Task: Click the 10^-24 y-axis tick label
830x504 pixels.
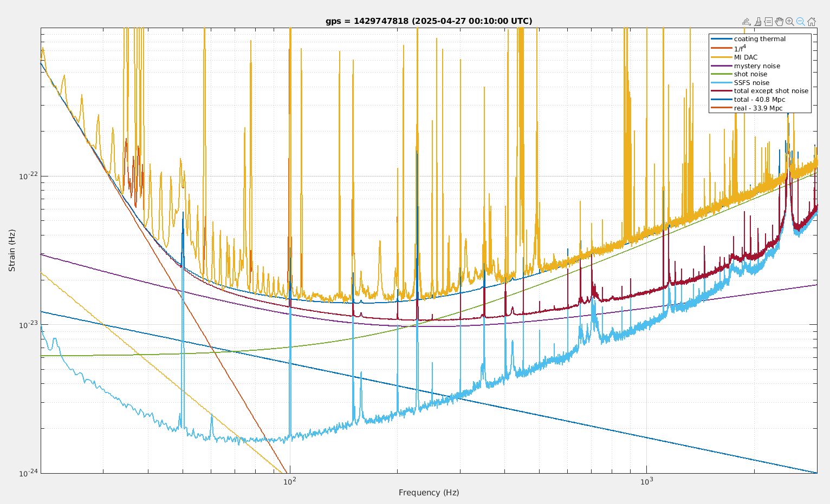Action: click(x=29, y=473)
